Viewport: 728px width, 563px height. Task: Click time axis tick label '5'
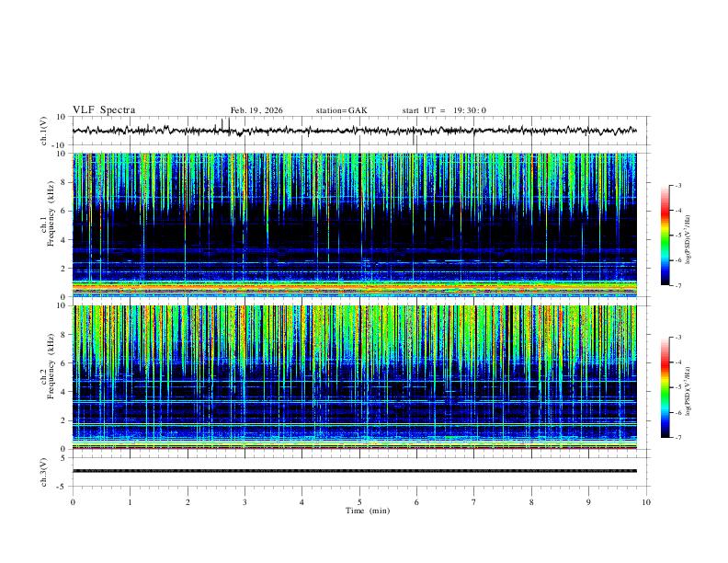coord(359,502)
